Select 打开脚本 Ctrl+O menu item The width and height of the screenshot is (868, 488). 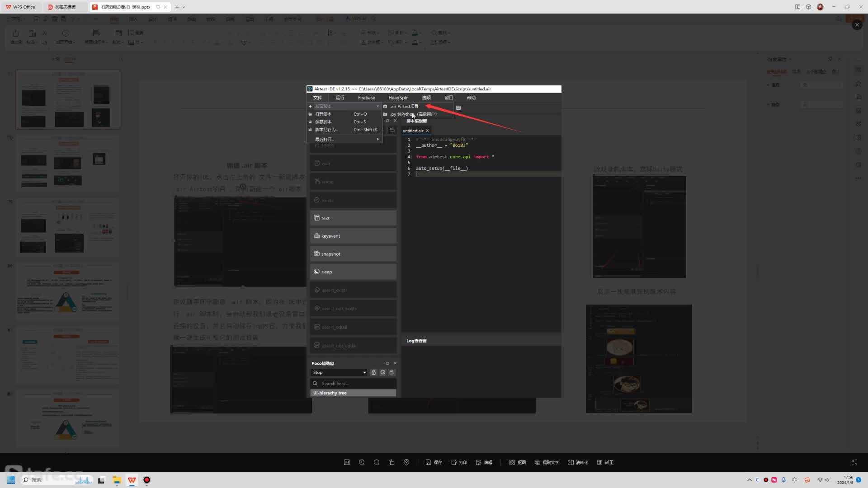(x=344, y=114)
